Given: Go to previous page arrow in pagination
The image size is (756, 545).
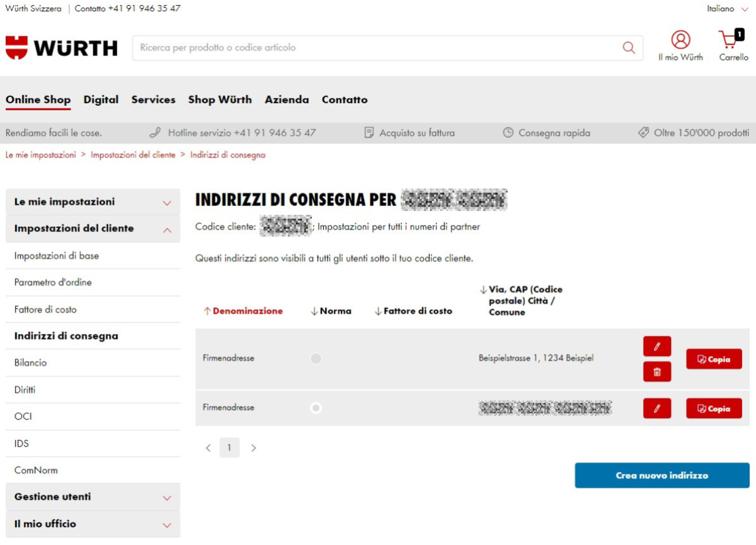Looking at the screenshot, I should coord(209,448).
